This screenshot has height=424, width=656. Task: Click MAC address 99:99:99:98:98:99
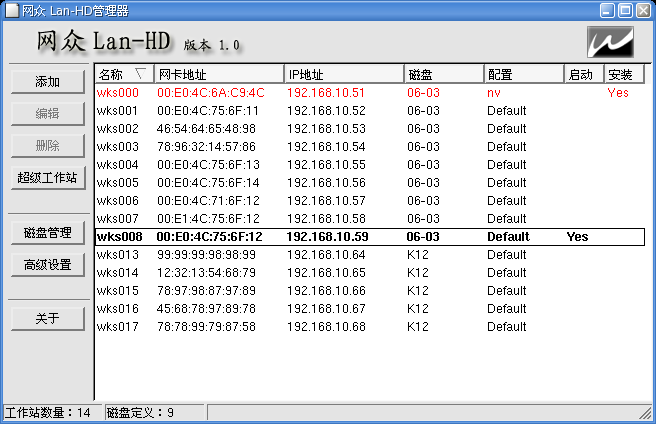pos(206,255)
